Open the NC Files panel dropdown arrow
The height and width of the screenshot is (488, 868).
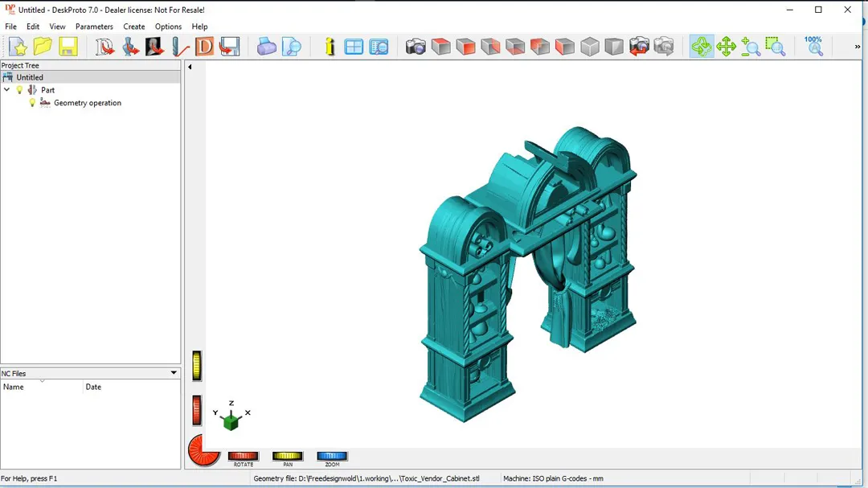[174, 373]
